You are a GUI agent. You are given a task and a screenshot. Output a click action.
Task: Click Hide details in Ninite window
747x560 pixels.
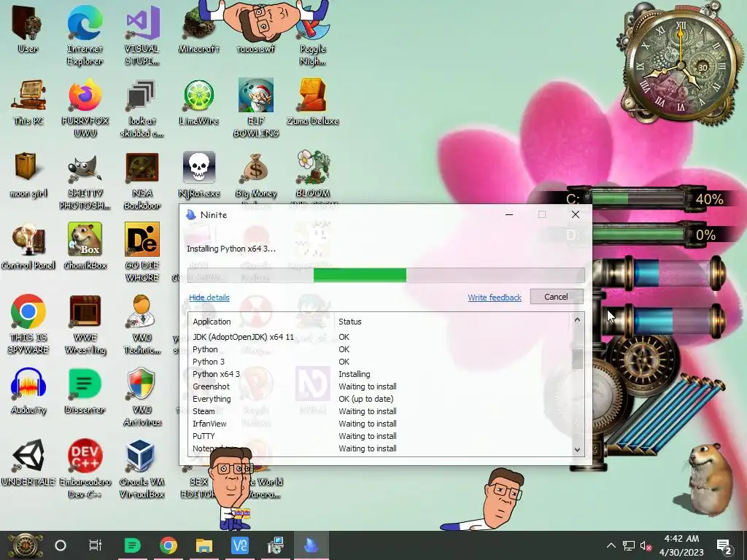point(209,297)
